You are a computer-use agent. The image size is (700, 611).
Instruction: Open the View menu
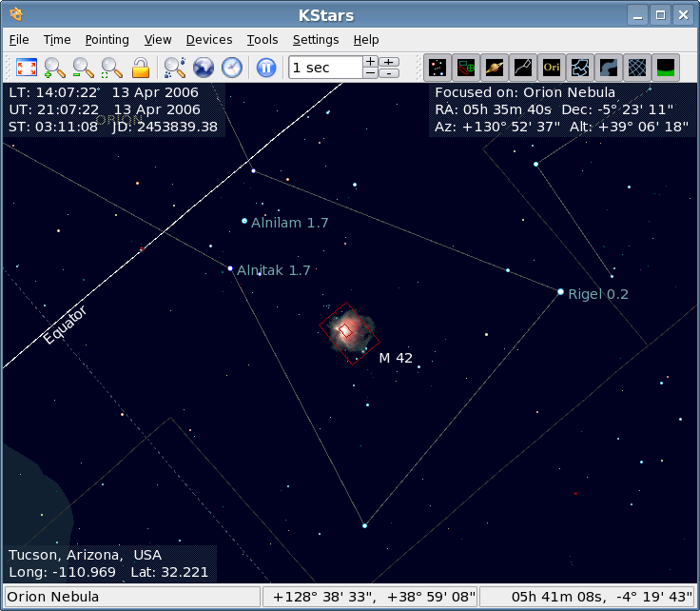pyautogui.click(x=158, y=40)
